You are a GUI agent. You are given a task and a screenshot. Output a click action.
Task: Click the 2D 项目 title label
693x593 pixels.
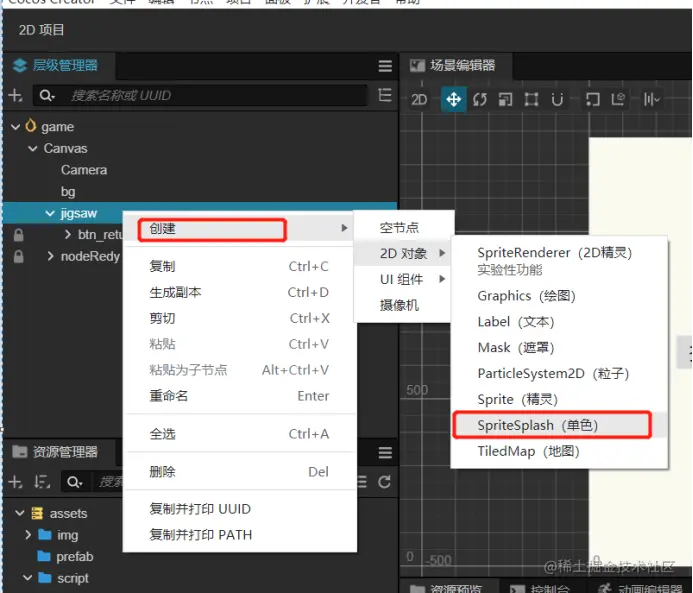click(x=42, y=30)
